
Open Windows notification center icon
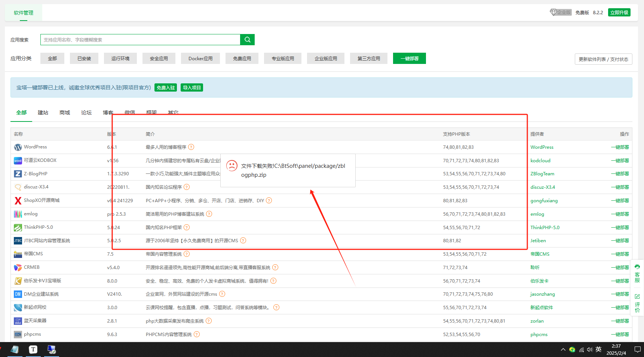coord(638,350)
